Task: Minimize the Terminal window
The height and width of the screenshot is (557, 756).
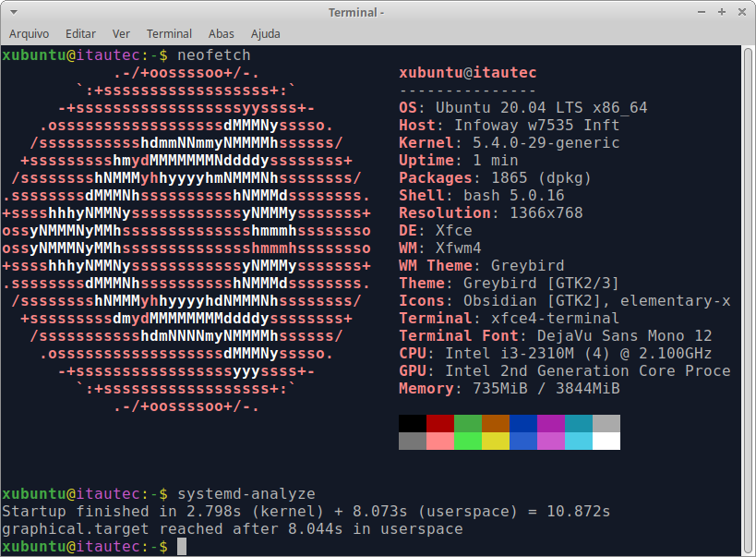Action: pyautogui.click(x=704, y=12)
